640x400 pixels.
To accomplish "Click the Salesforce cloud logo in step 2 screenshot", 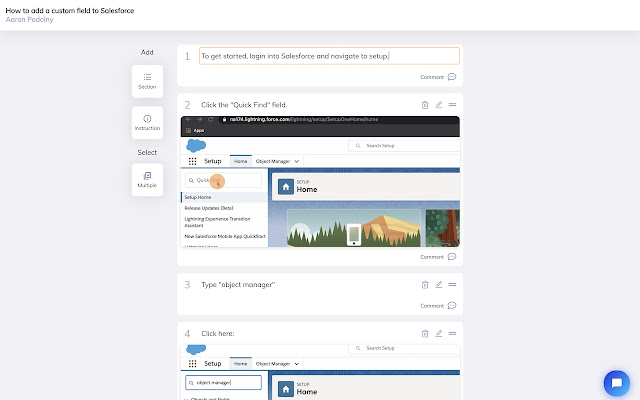I will tap(196, 145).
